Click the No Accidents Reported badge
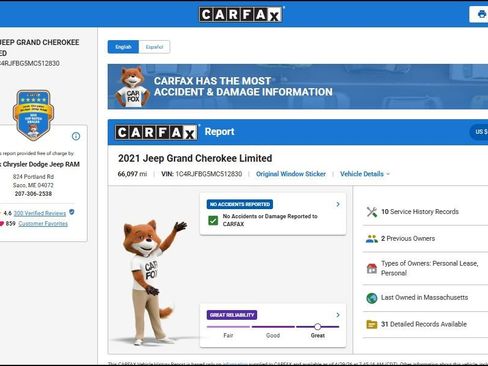The height and width of the screenshot is (366, 488). click(x=240, y=204)
